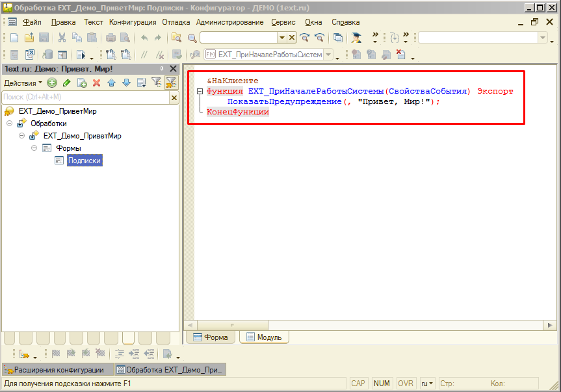Click the Поиск search input field

pyautogui.click(x=78, y=98)
